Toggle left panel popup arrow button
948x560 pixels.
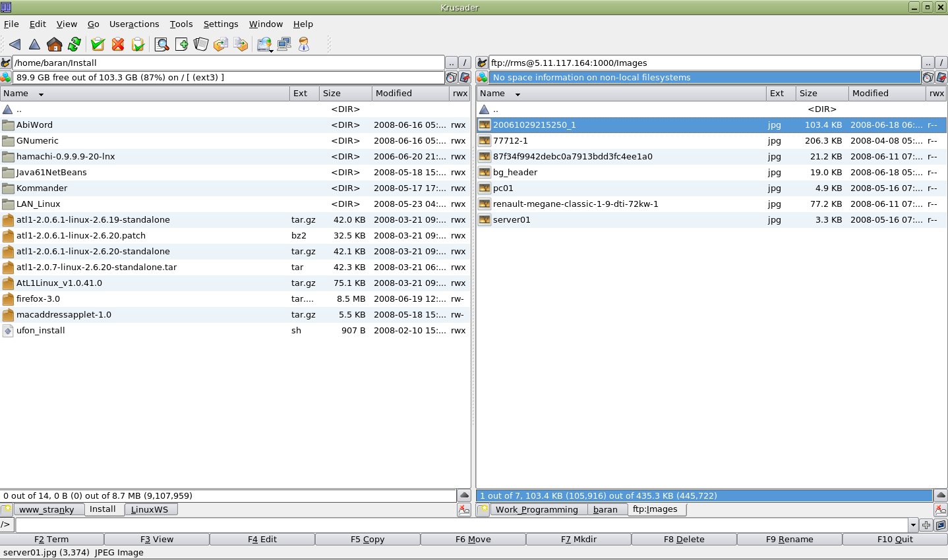coord(464,495)
